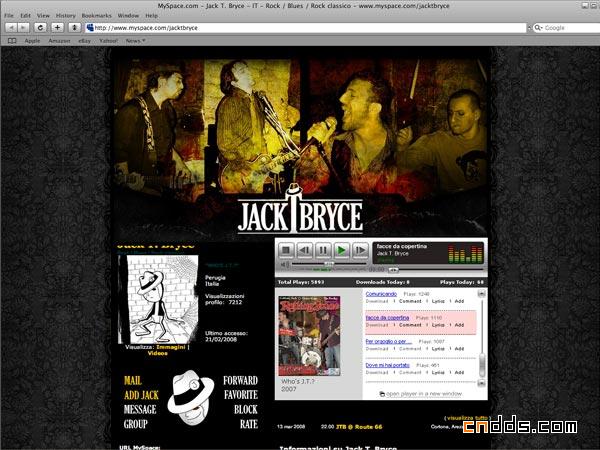Open the Rolling Stone album cover thumbnail
This screenshot has height=450, width=600.
click(309, 336)
